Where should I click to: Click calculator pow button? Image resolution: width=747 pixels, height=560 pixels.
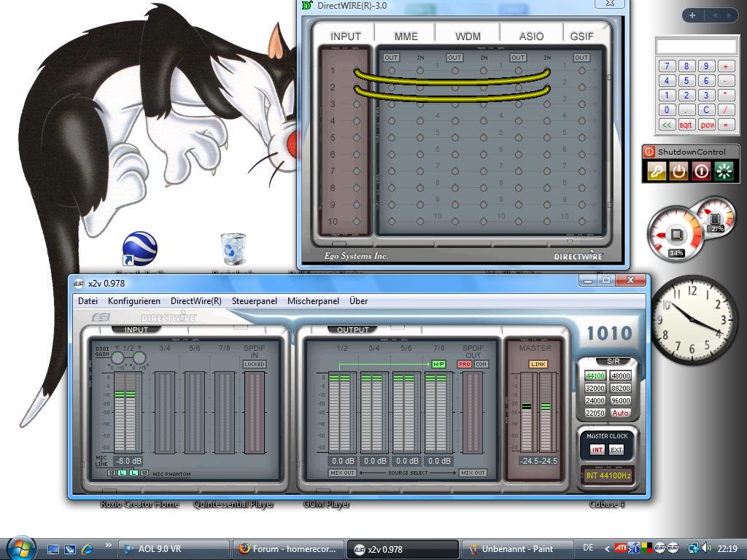tap(707, 125)
